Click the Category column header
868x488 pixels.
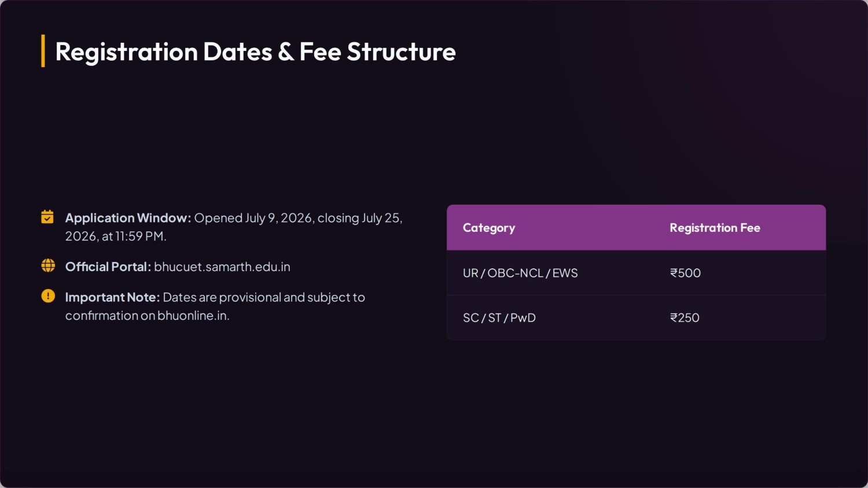click(489, 228)
